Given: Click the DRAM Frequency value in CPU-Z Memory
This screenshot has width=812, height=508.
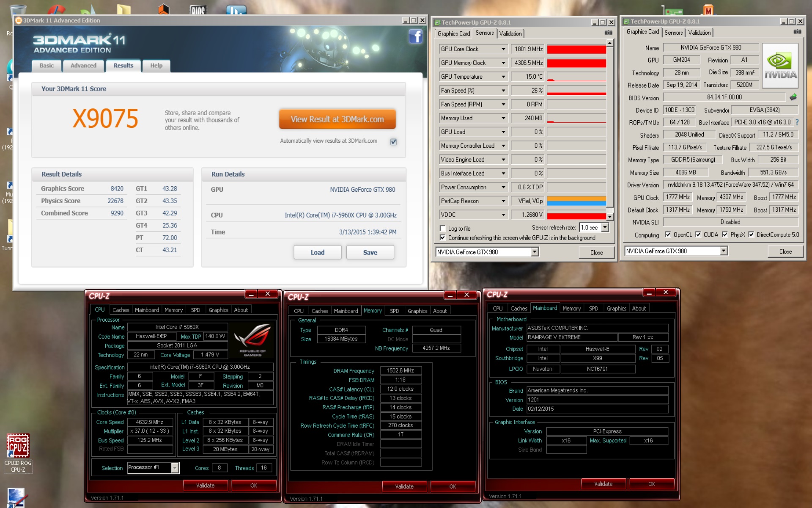Looking at the screenshot, I should [x=400, y=370].
